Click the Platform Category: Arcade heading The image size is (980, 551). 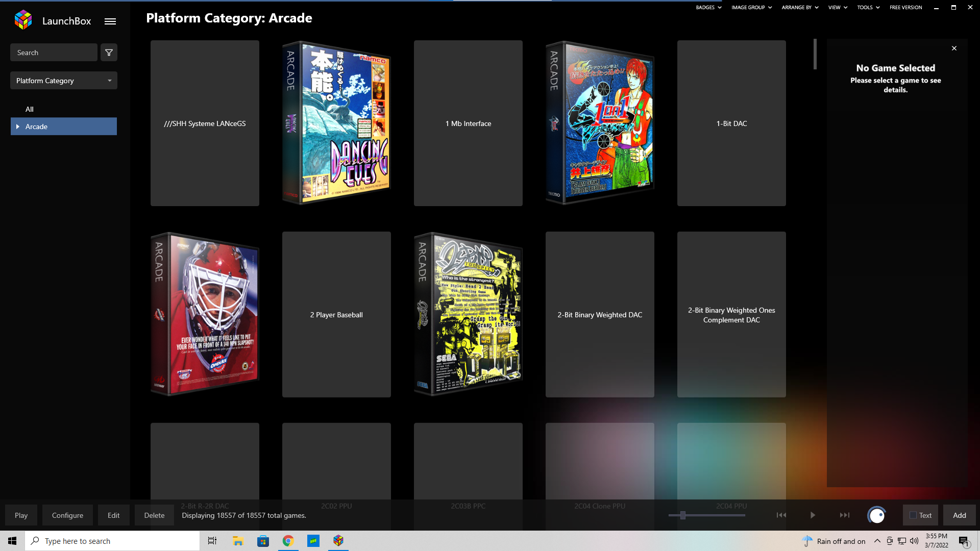tap(229, 18)
